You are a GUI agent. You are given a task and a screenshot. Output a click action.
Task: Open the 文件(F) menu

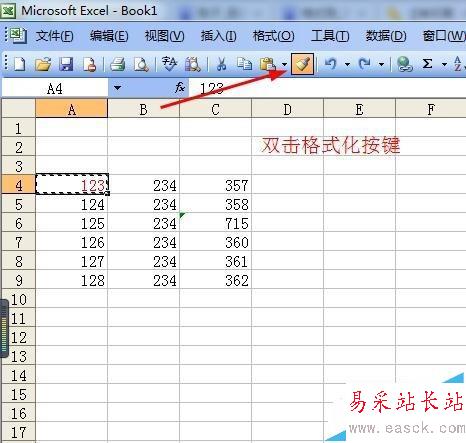(55, 36)
